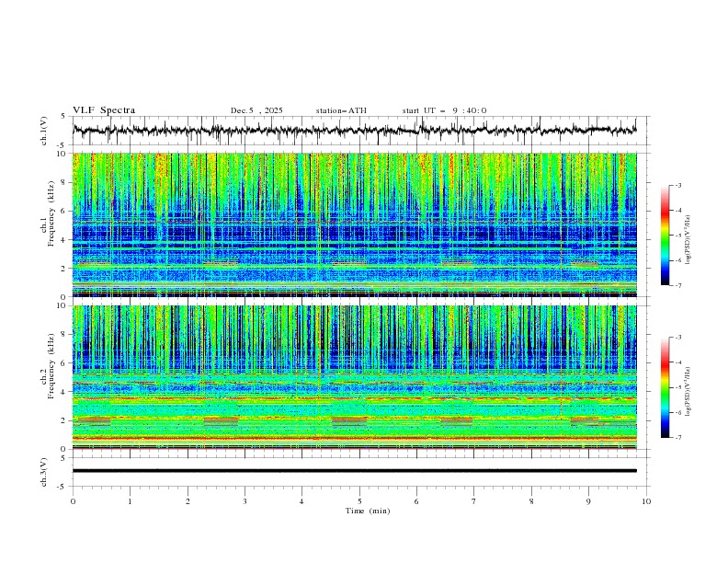Click inside the ch.1 spectrogram panel
This screenshot has width=728, height=563.
[x=358, y=225]
